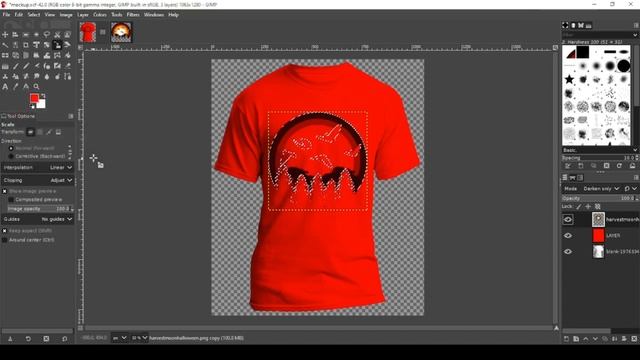The height and width of the screenshot is (360, 640).
Task: Click Lock pixels brush icon
Action: 578,207
